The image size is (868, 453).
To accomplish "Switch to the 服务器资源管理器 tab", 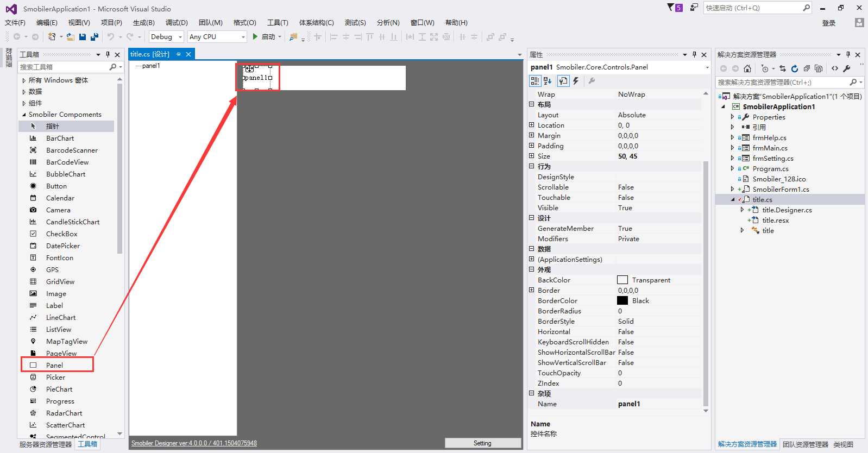I will tap(46, 444).
